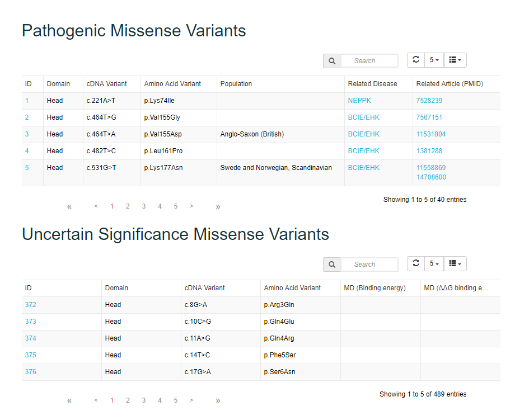The image size is (515, 420).
Task: Click the search magnifier icon above Pathogenic table
Action: click(331, 61)
